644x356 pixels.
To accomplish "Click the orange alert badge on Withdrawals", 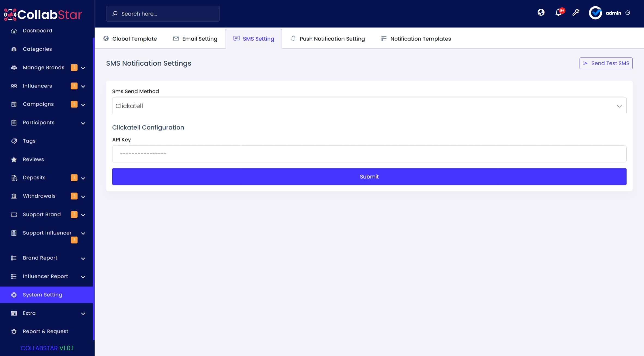I will (x=74, y=196).
